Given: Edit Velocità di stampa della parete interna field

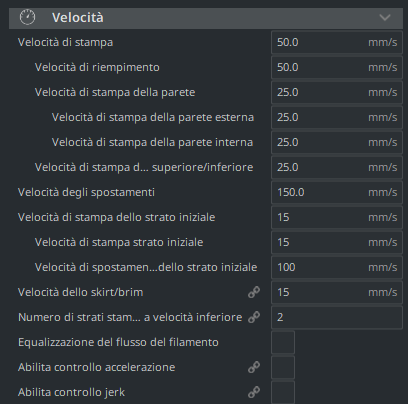Looking at the screenshot, I should click(x=337, y=142).
